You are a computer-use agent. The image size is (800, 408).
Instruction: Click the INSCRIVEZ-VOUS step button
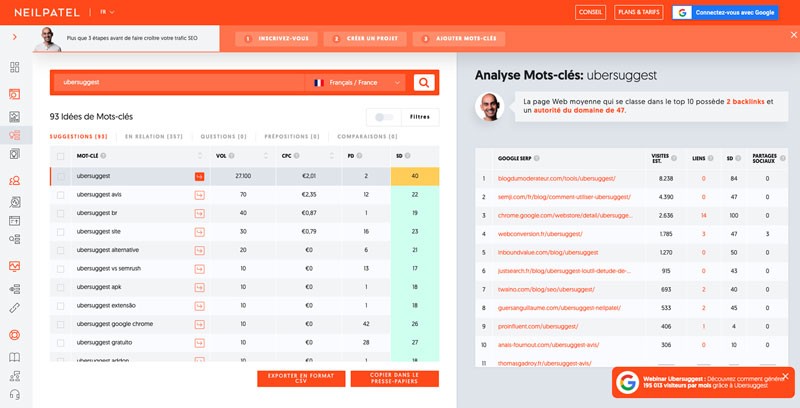[277, 39]
